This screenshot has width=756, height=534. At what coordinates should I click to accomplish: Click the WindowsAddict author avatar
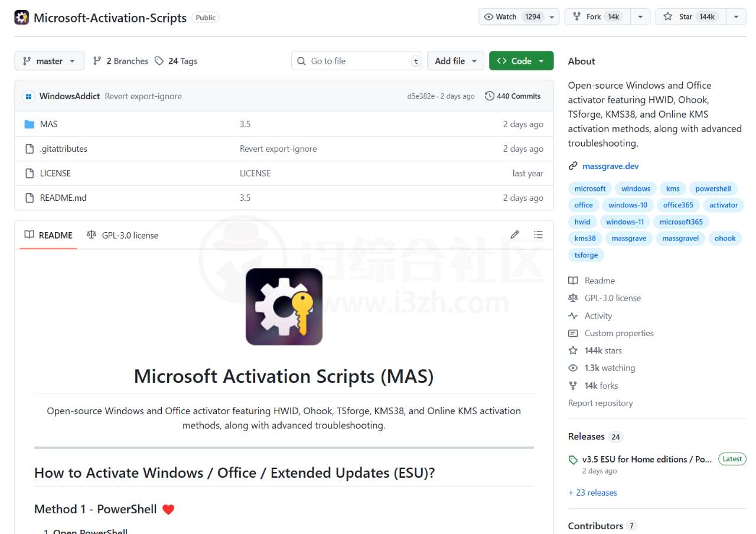click(28, 96)
